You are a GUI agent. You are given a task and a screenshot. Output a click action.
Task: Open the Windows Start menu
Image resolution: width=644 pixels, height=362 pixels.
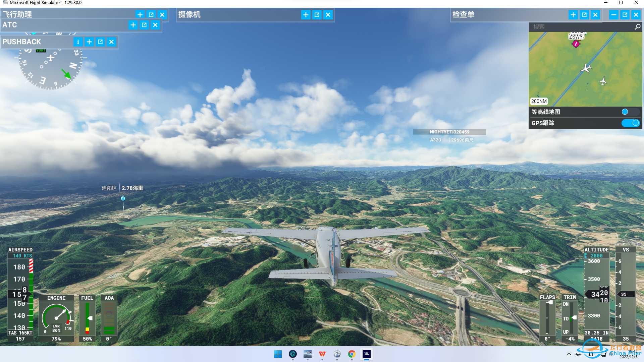[278, 354]
